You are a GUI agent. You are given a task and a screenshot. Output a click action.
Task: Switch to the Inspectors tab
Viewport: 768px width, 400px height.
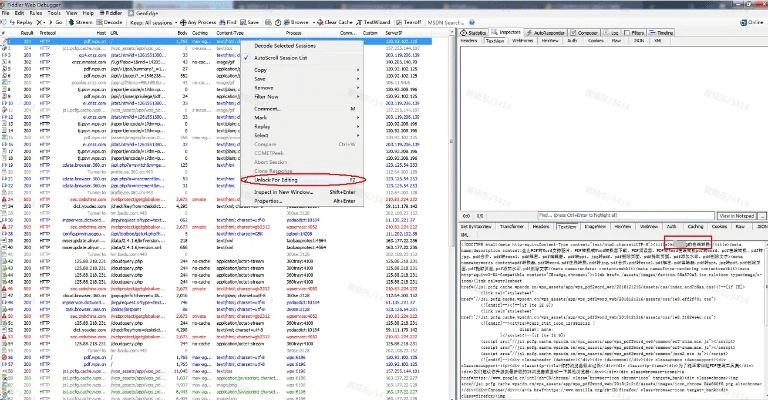(509, 32)
